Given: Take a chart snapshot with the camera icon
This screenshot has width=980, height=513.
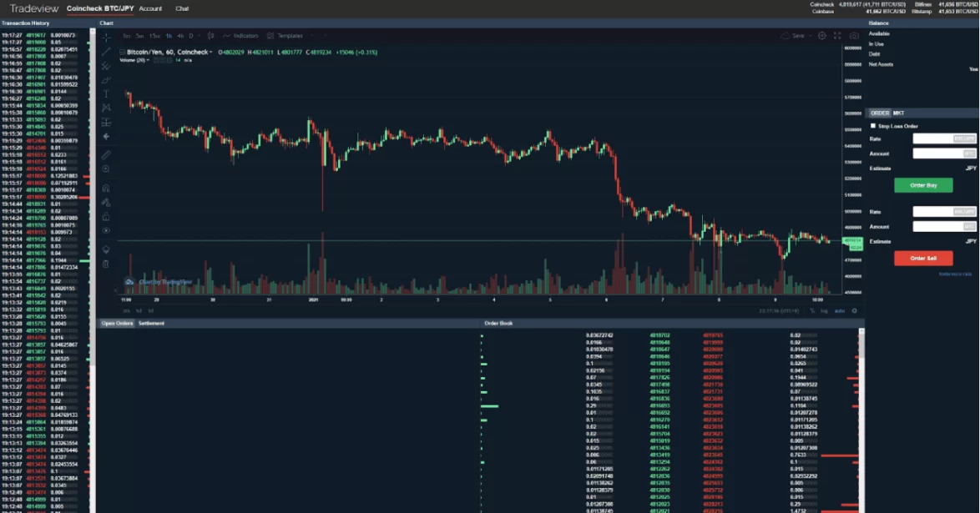Looking at the screenshot, I should point(854,35).
